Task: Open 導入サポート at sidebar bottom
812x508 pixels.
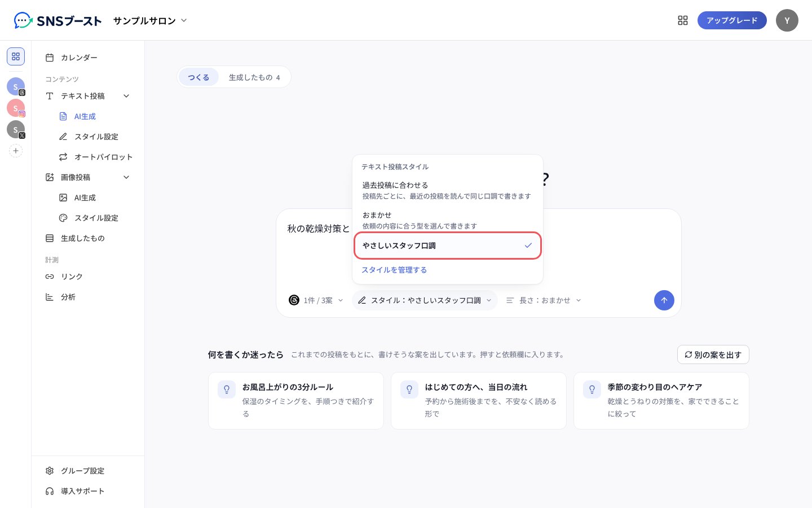Action: click(x=88, y=491)
